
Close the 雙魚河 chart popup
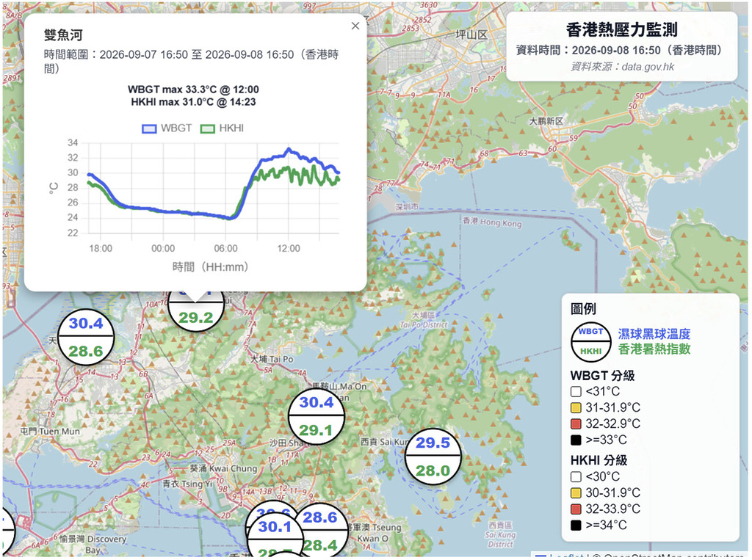pos(355,26)
